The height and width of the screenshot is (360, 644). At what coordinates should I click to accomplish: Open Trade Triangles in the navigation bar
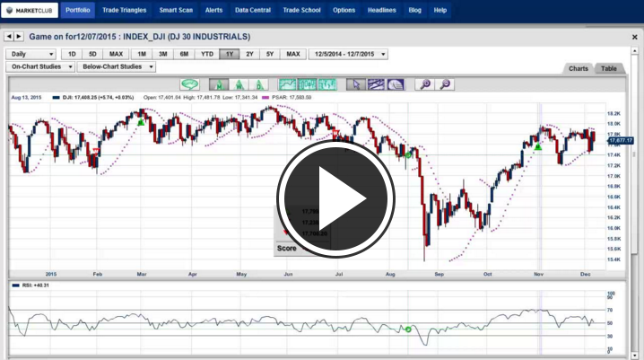pos(123,10)
